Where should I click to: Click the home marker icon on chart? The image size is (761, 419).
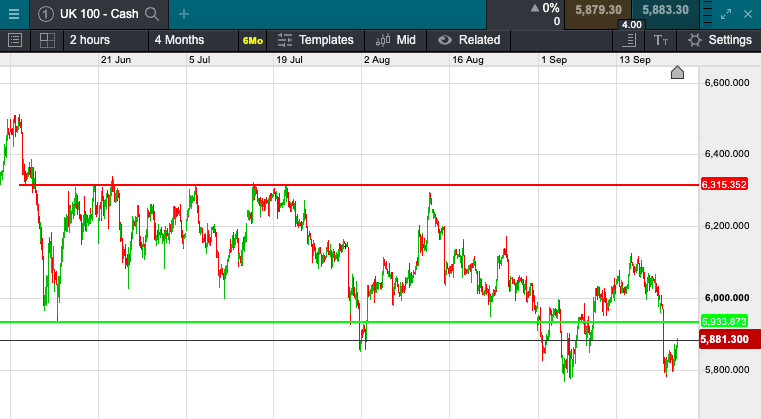[x=677, y=73]
